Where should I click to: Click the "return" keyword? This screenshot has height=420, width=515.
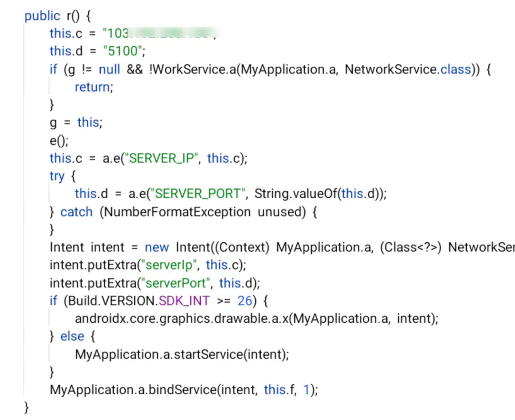coord(93,87)
